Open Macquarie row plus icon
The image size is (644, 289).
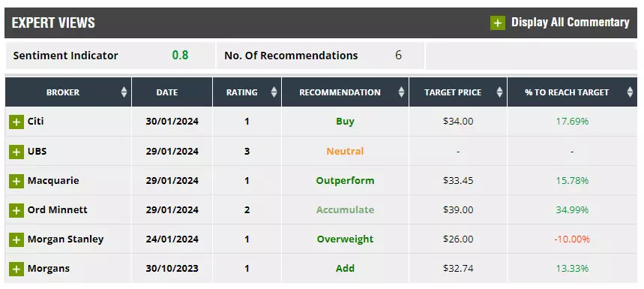coord(16,181)
